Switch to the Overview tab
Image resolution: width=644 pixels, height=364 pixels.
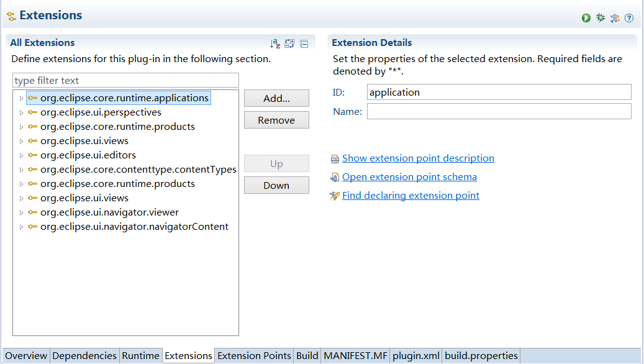pyautogui.click(x=26, y=356)
